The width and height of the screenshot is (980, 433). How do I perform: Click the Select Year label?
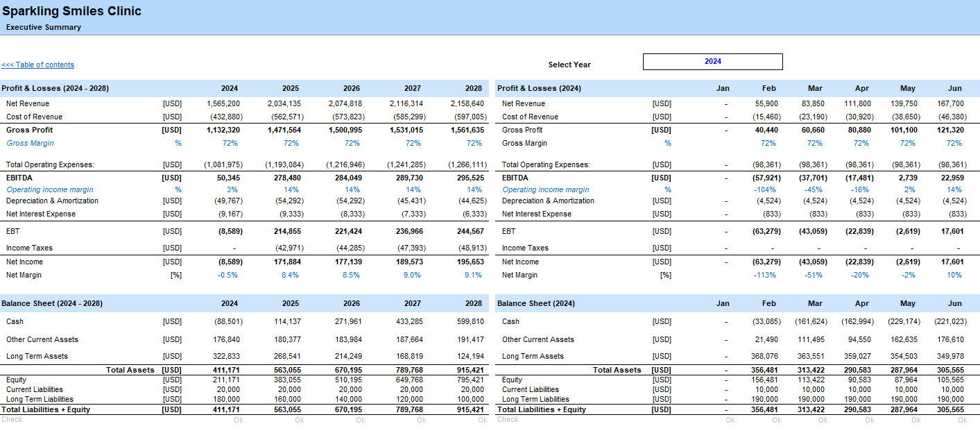(x=569, y=65)
